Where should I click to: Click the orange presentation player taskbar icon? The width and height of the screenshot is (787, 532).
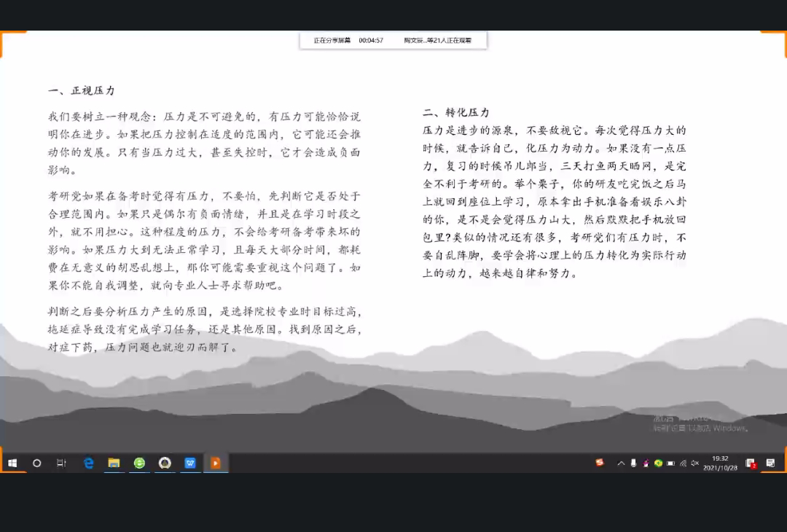click(216, 463)
